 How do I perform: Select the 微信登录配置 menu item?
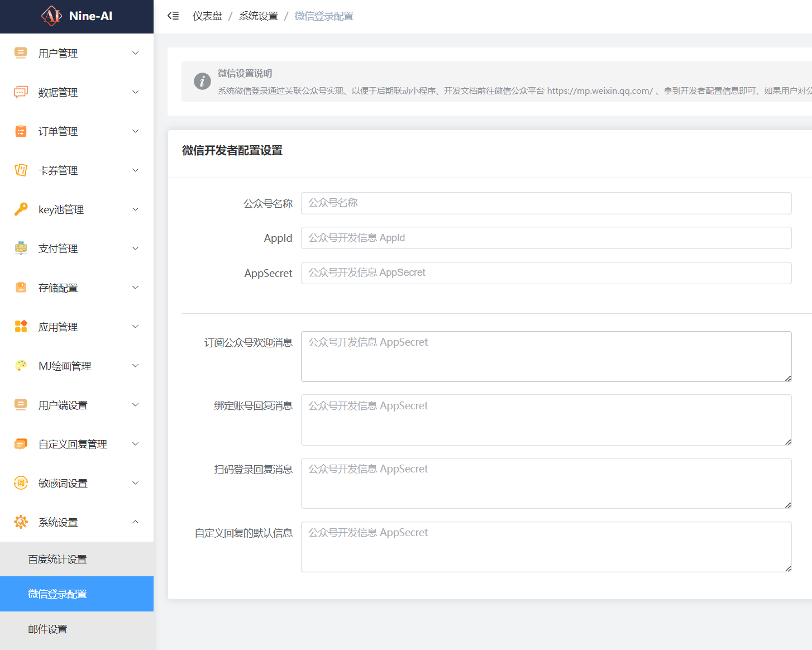(58, 594)
